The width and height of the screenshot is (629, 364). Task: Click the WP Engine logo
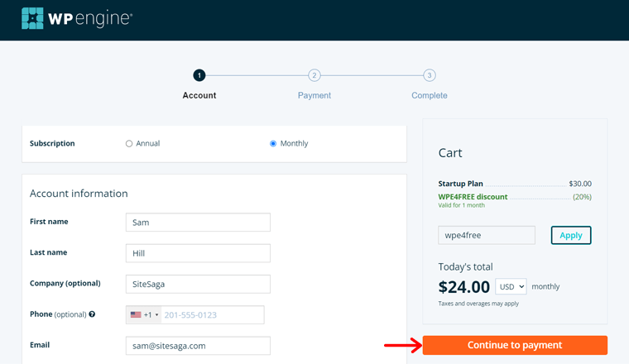pyautogui.click(x=77, y=18)
